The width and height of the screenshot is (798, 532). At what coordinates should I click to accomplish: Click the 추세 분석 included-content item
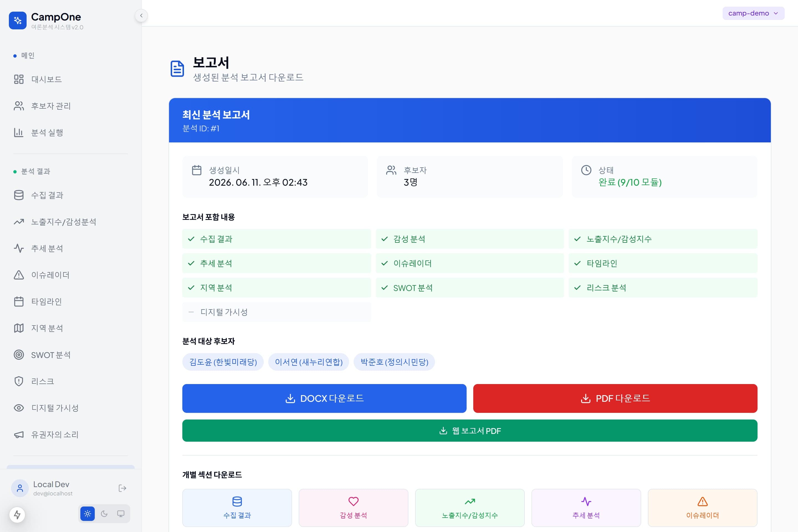coord(277,263)
